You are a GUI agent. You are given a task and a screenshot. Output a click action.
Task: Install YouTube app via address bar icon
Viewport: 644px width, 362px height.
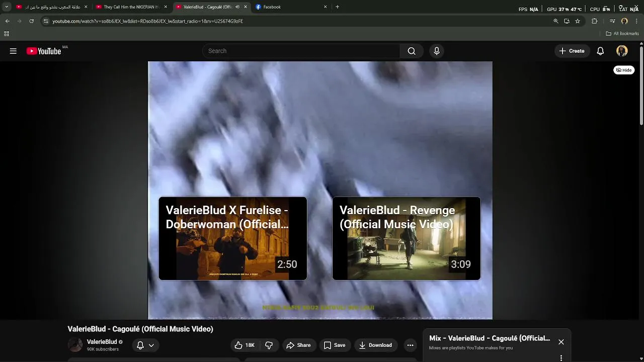click(567, 21)
